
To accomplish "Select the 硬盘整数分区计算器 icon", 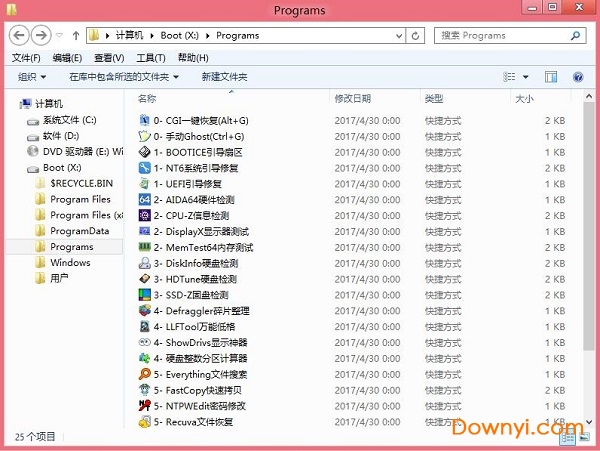I will pyautogui.click(x=144, y=358).
